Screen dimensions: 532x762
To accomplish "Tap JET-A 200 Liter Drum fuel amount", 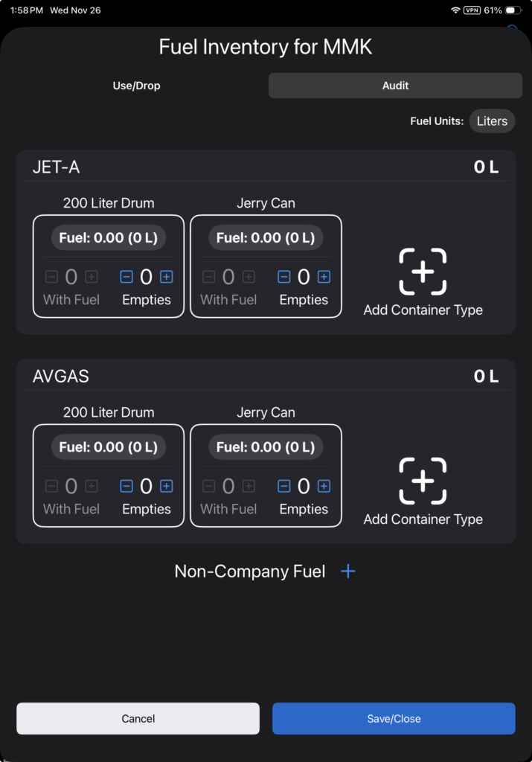I will [x=109, y=238].
